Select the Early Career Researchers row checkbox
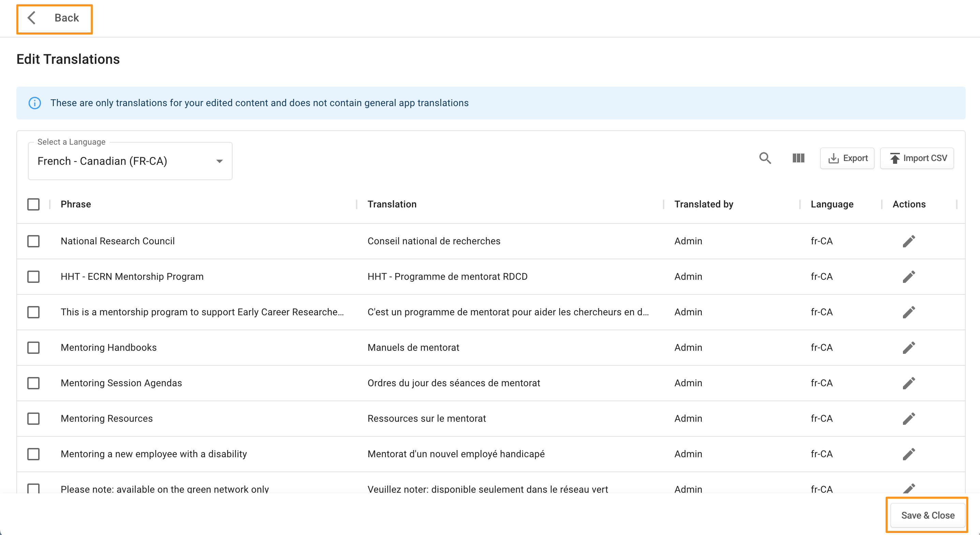The width and height of the screenshot is (980, 535). pyautogui.click(x=33, y=312)
